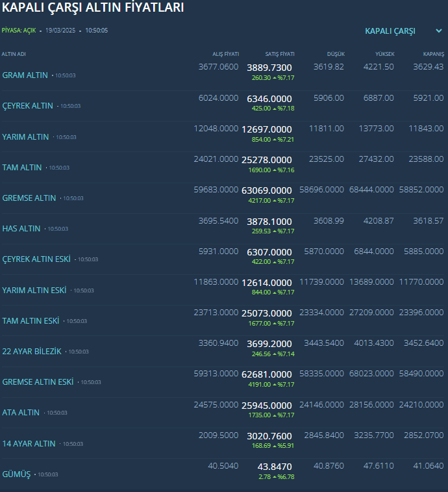
Task: Select Yarım Altın selling price 12697.0000
Action: click(x=267, y=129)
